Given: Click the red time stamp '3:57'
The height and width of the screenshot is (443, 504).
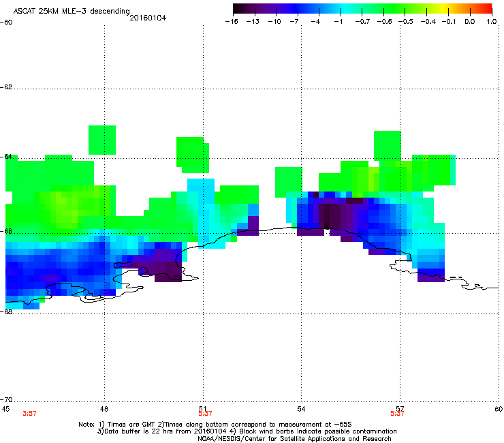Looking at the screenshot, I should click(x=29, y=414).
